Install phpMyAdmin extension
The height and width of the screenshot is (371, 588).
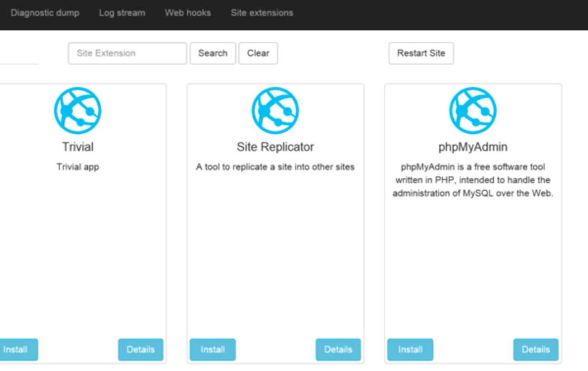pos(410,350)
